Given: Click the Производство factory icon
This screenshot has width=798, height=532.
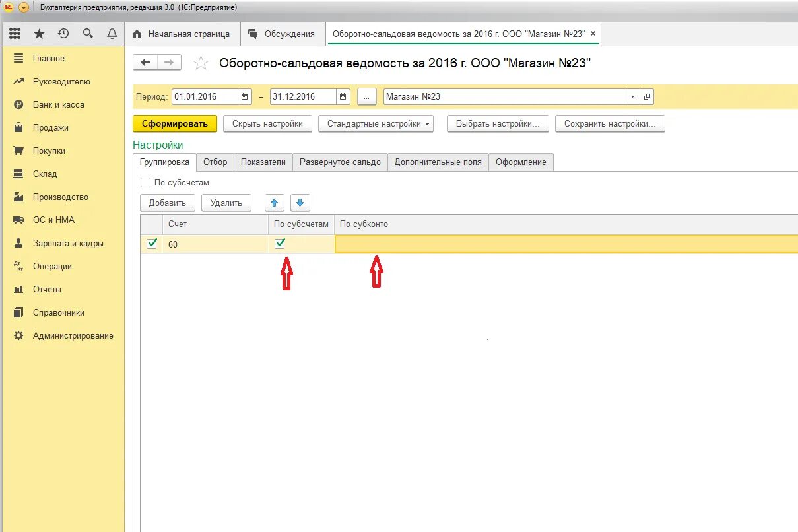Looking at the screenshot, I should [18, 197].
